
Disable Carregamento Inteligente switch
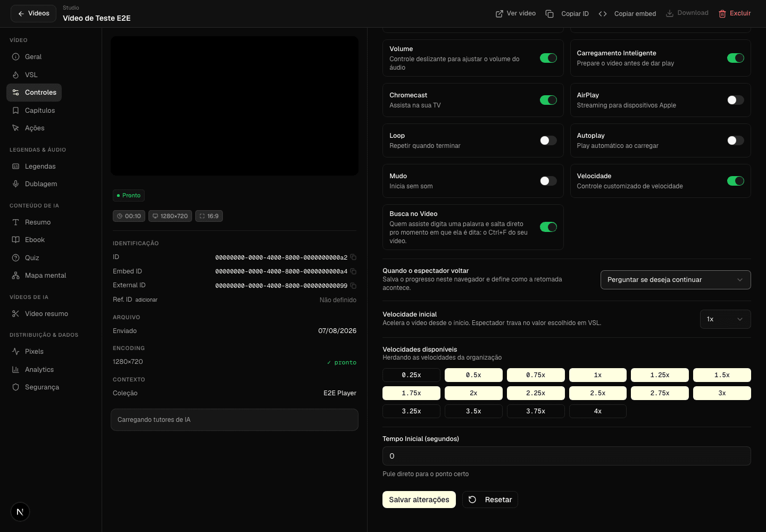pos(736,58)
